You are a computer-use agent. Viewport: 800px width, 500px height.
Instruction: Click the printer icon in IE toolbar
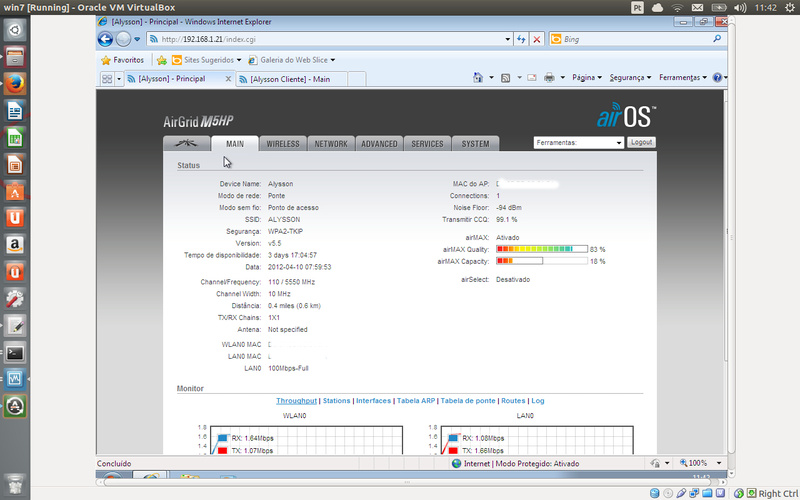pos(549,78)
